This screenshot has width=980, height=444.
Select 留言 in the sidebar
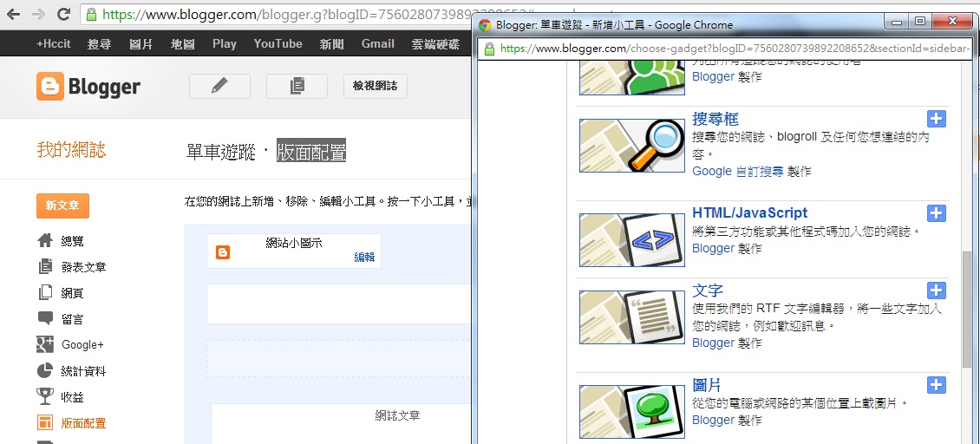[x=73, y=319]
